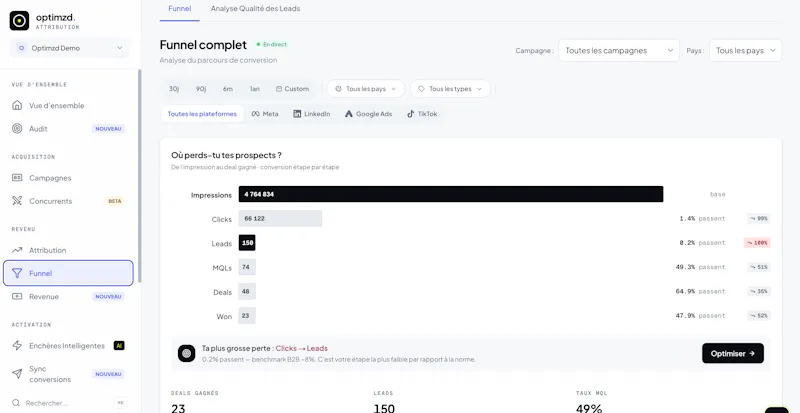The height and width of the screenshot is (413, 800).
Task: Click the Won bar showing 23
Action: [247, 316]
